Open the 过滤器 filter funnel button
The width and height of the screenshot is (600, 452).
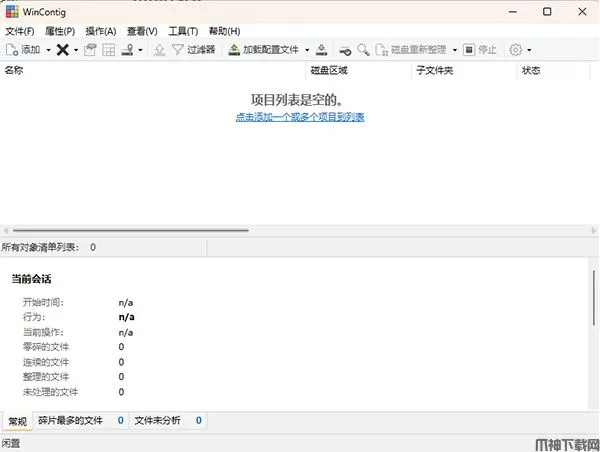click(x=194, y=50)
